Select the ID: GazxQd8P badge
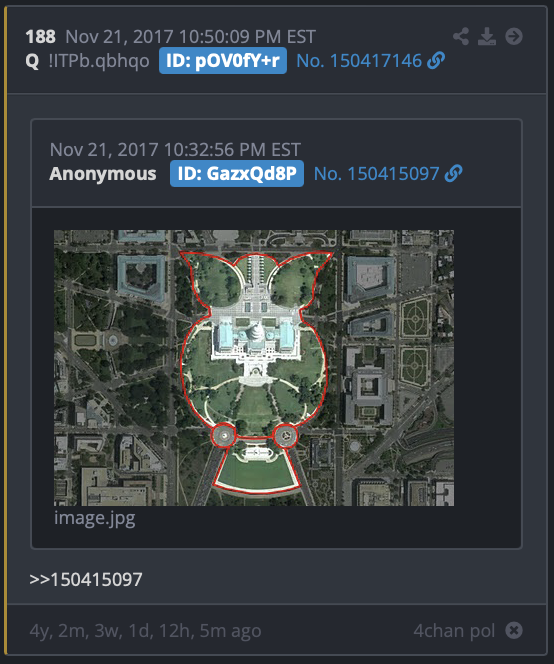 [237, 174]
